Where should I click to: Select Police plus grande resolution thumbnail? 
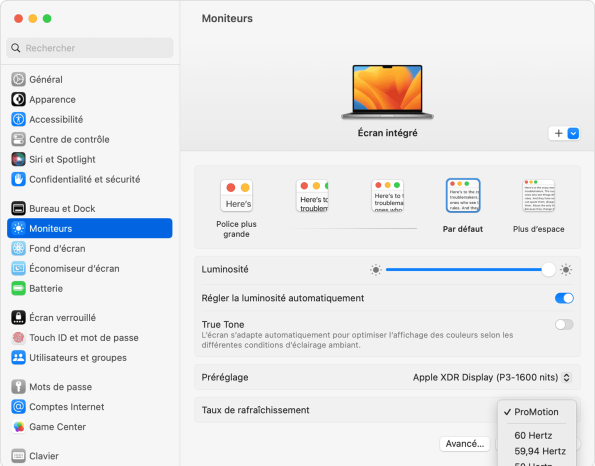point(236,195)
